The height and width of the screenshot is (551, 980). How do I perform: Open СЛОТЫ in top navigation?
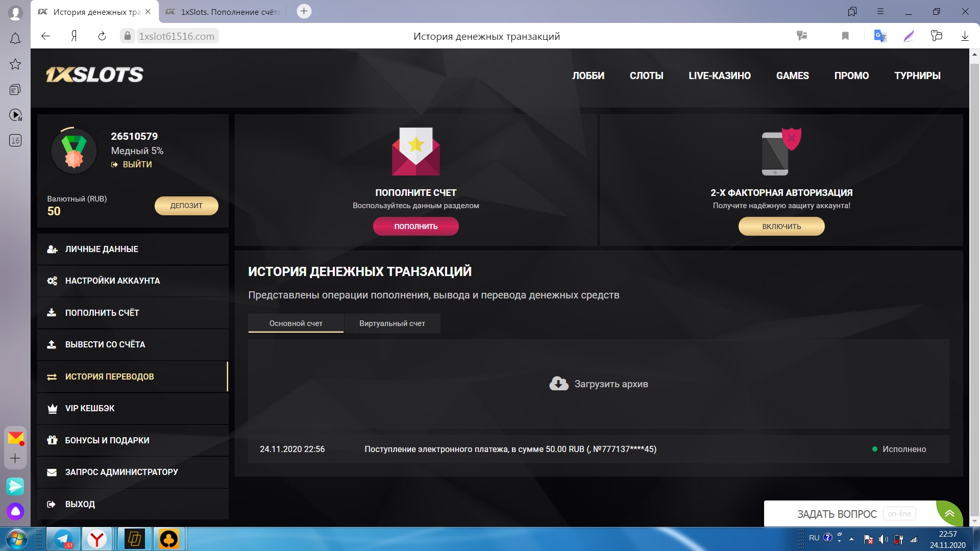point(646,76)
